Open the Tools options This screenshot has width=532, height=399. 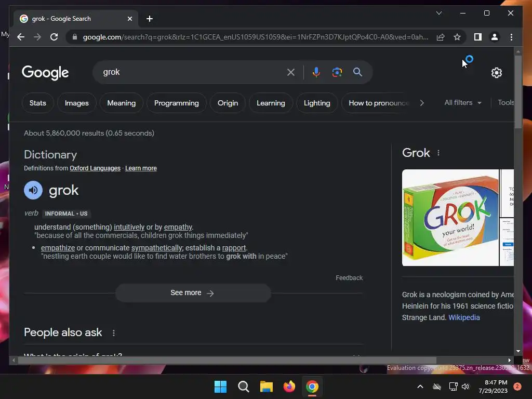506,102
